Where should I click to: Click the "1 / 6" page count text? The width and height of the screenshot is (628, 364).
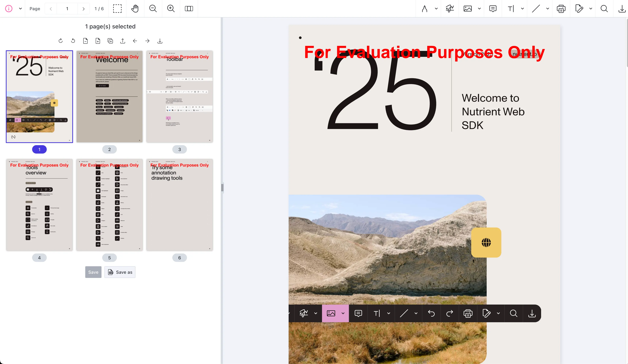[x=99, y=9]
